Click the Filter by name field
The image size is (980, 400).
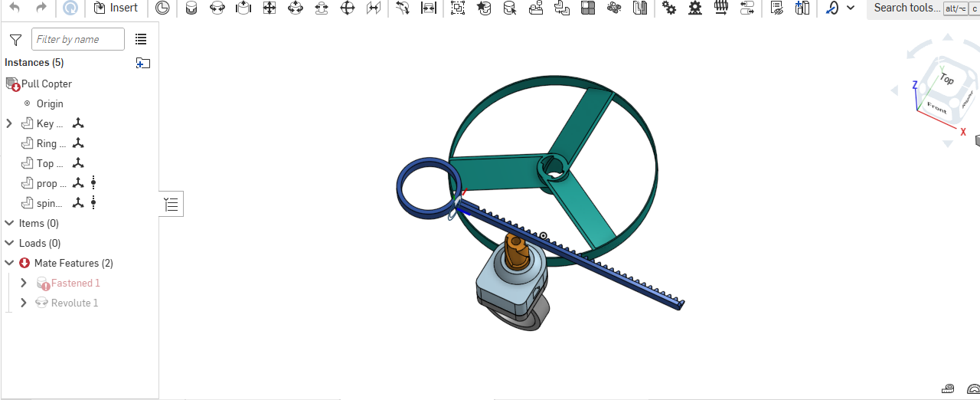[x=78, y=39]
